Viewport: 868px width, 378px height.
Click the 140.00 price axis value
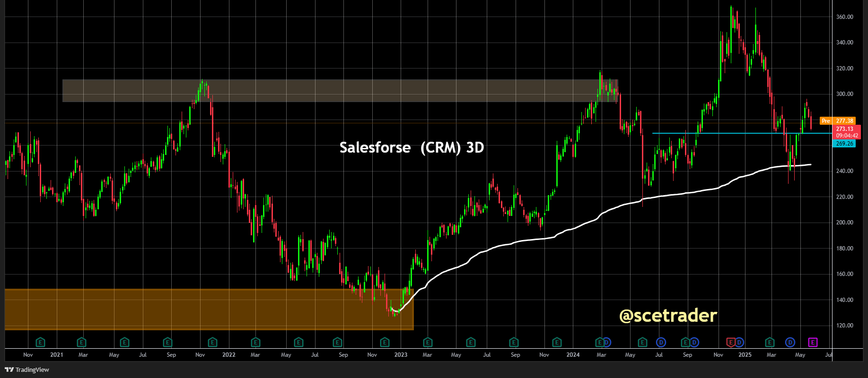[x=844, y=300]
